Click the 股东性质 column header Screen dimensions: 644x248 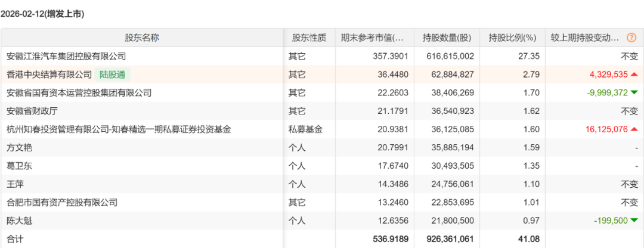(x=309, y=38)
